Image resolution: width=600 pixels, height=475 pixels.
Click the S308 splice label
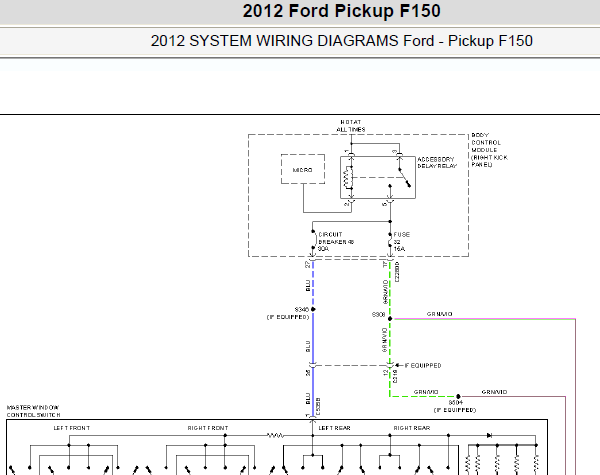pyautogui.click(x=378, y=315)
